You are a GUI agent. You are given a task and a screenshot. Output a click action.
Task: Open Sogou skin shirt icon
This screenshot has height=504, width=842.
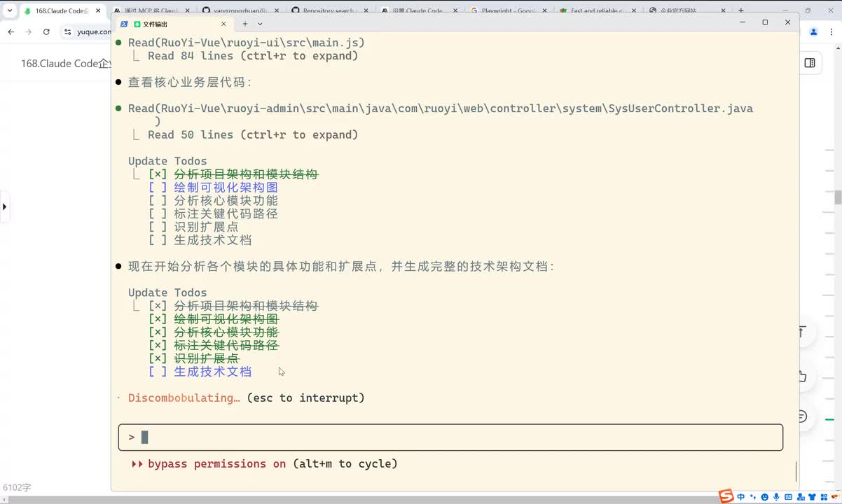click(x=812, y=497)
